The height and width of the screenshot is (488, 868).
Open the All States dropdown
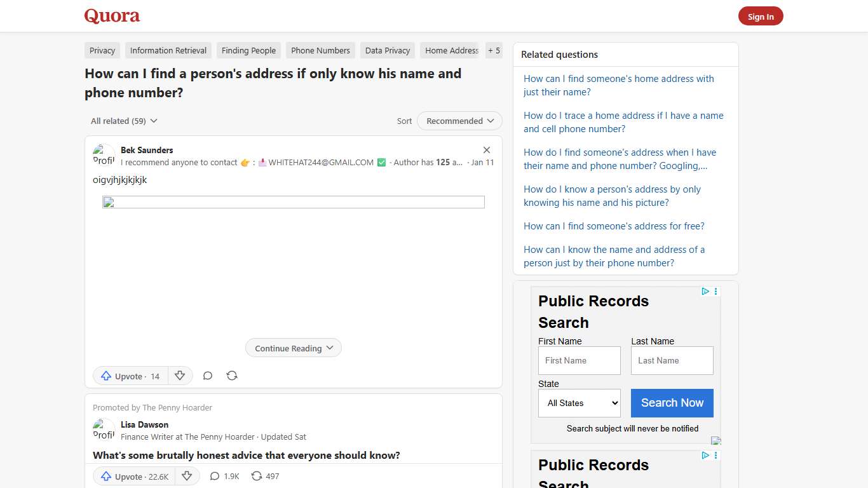[x=579, y=403]
